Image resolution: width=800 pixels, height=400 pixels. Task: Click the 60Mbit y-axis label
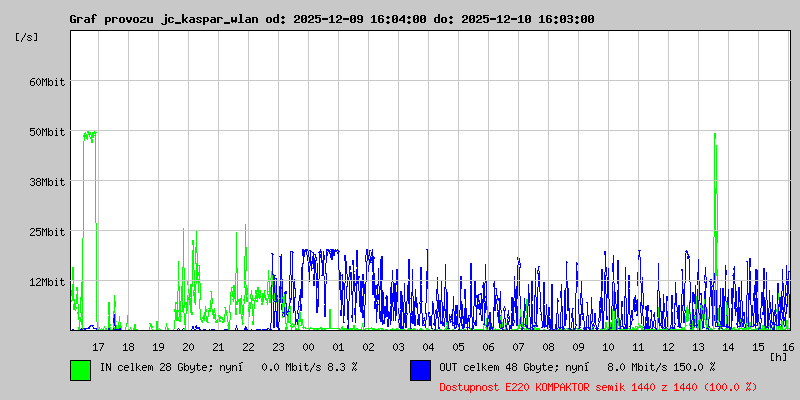pyautogui.click(x=46, y=82)
